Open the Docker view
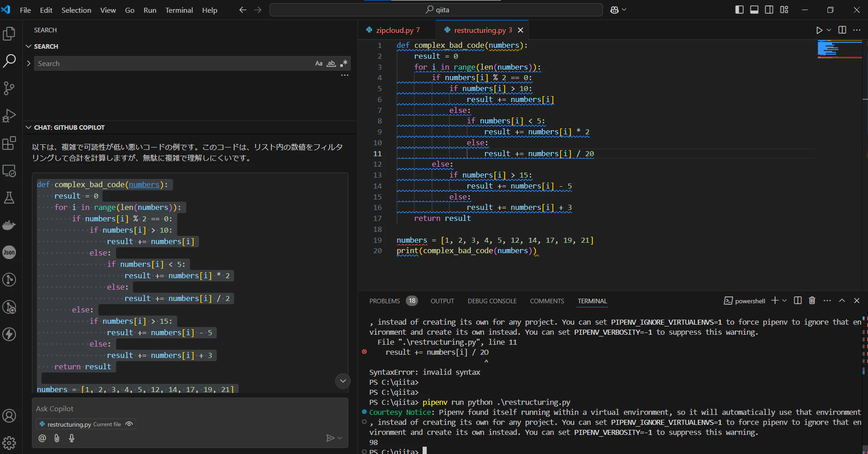This screenshot has width=868, height=454. [9, 225]
